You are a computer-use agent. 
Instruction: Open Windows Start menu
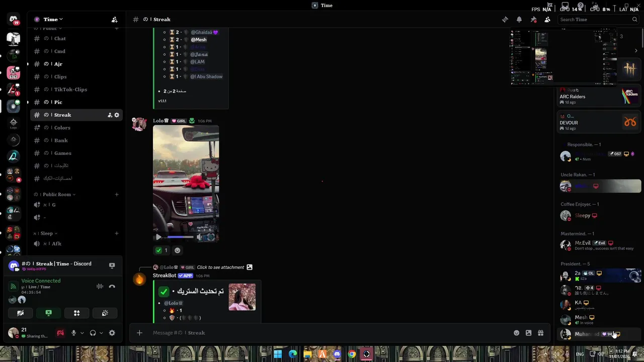point(278,354)
